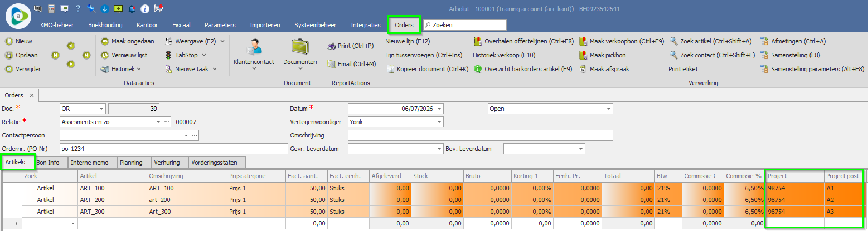Click the Relatie ellipsis lookup button

click(166, 122)
